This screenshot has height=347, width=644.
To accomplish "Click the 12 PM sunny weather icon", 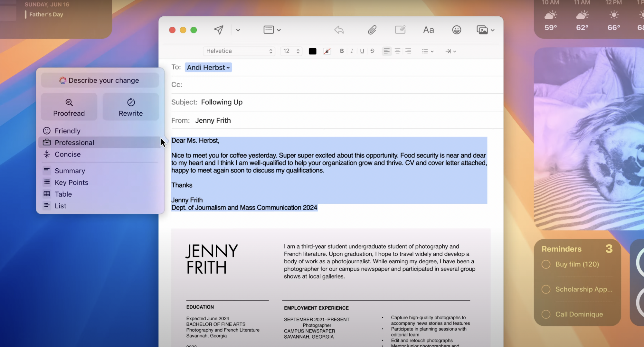I will point(614,15).
